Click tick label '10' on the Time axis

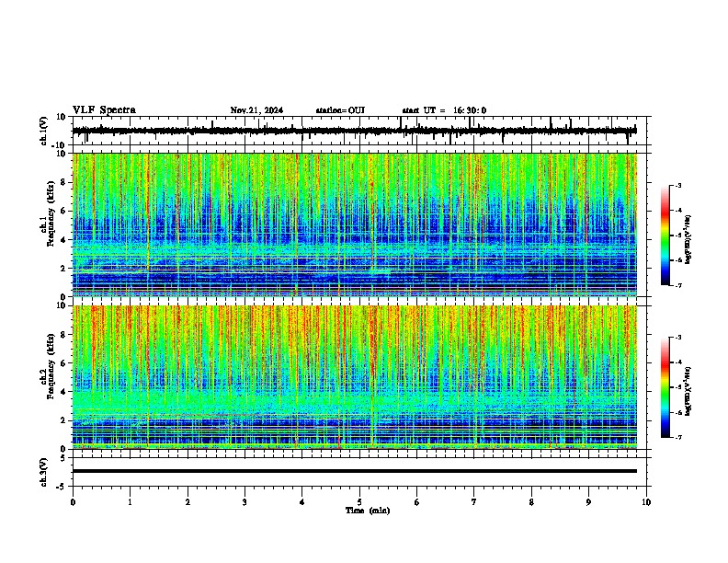point(646,502)
